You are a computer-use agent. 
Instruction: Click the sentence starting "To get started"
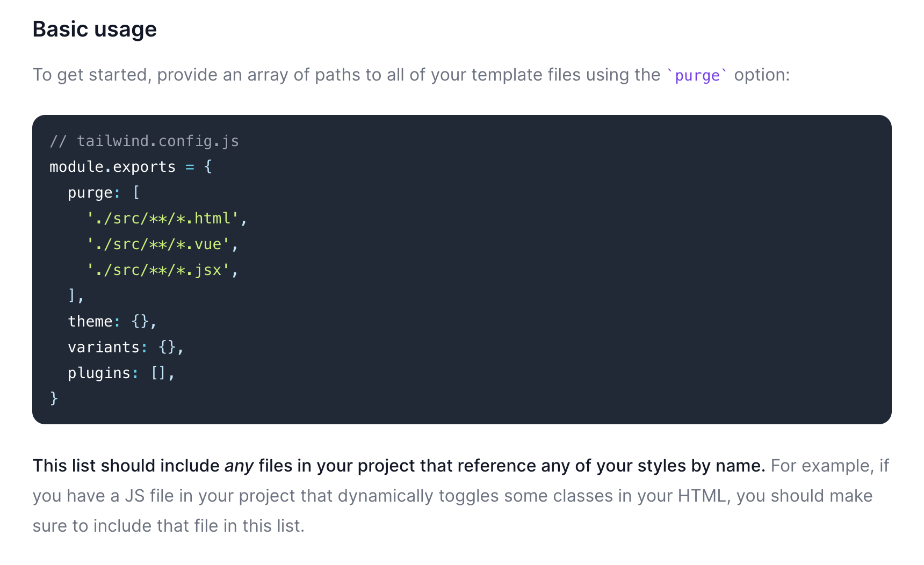click(412, 75)
